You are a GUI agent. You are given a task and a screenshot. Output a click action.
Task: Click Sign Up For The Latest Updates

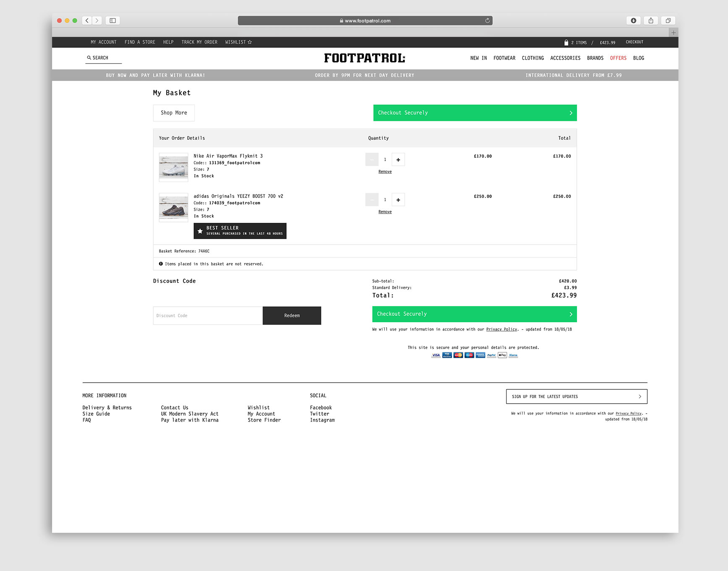[x=576, y=396]
